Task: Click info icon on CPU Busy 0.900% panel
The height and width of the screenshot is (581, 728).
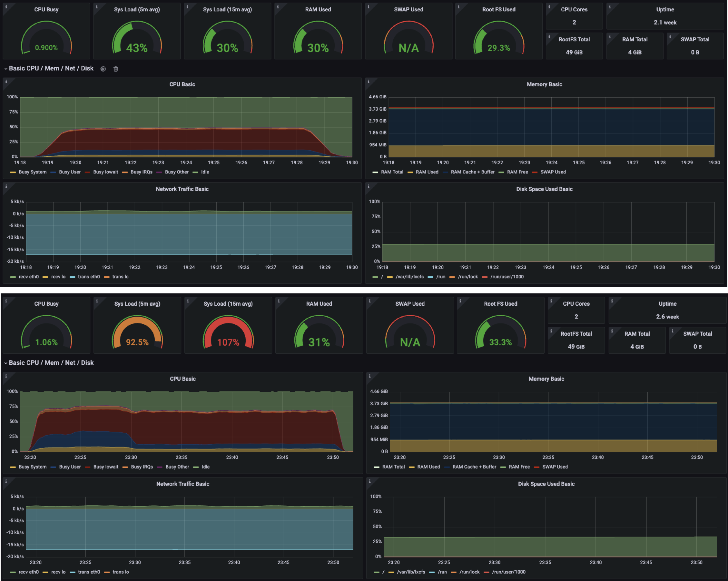Action: pyautogui.click(x=6, y=7)
